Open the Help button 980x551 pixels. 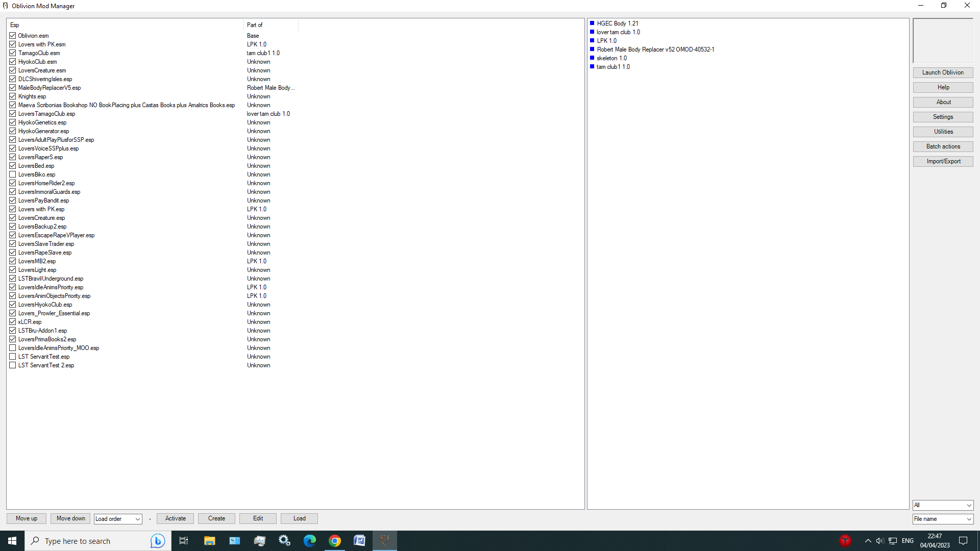point(943,87)
